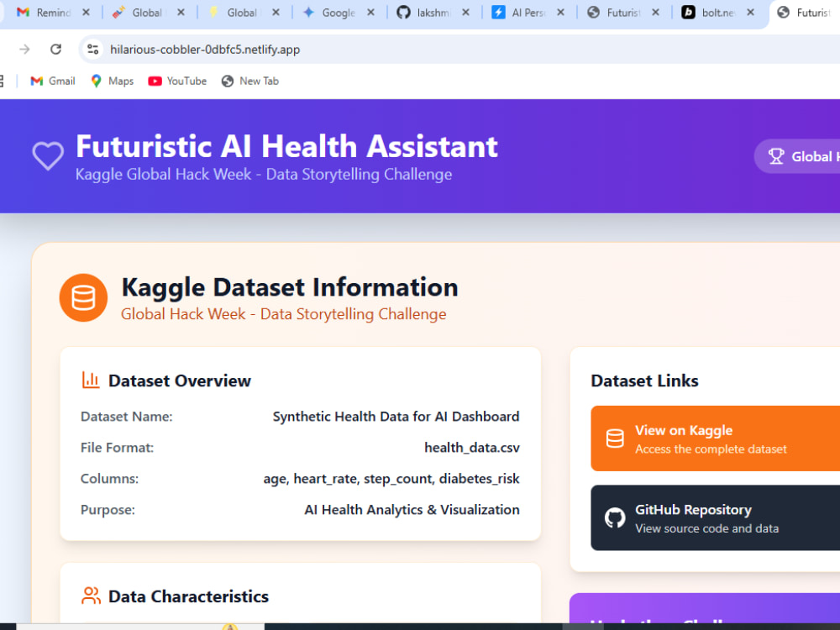Open the YouTube bookmark
The height and width of the screenshot is (630, 840).
click(177, 81)
